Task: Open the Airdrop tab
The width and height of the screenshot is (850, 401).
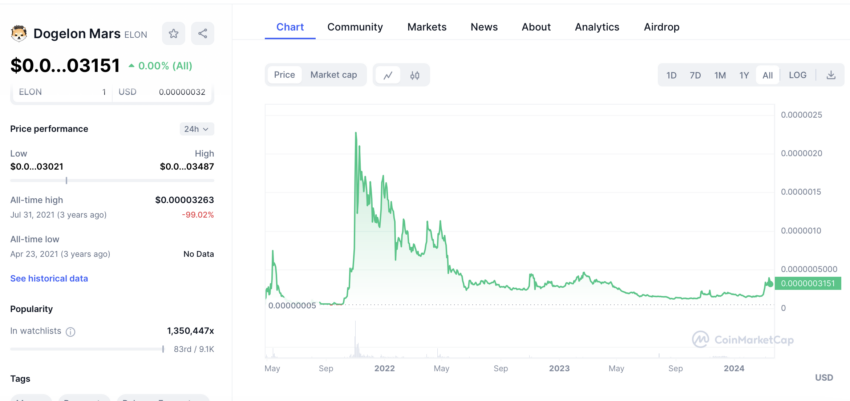Action: (x=661, y=27)
